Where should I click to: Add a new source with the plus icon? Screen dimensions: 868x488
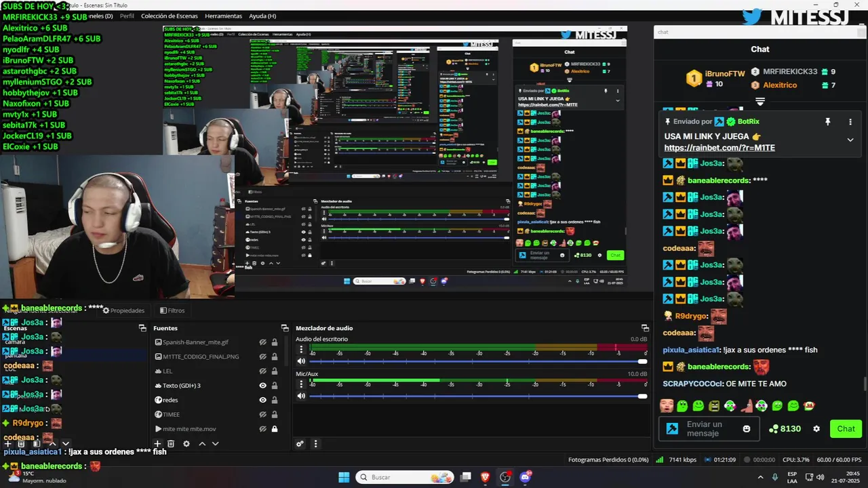tap(158, 444)
